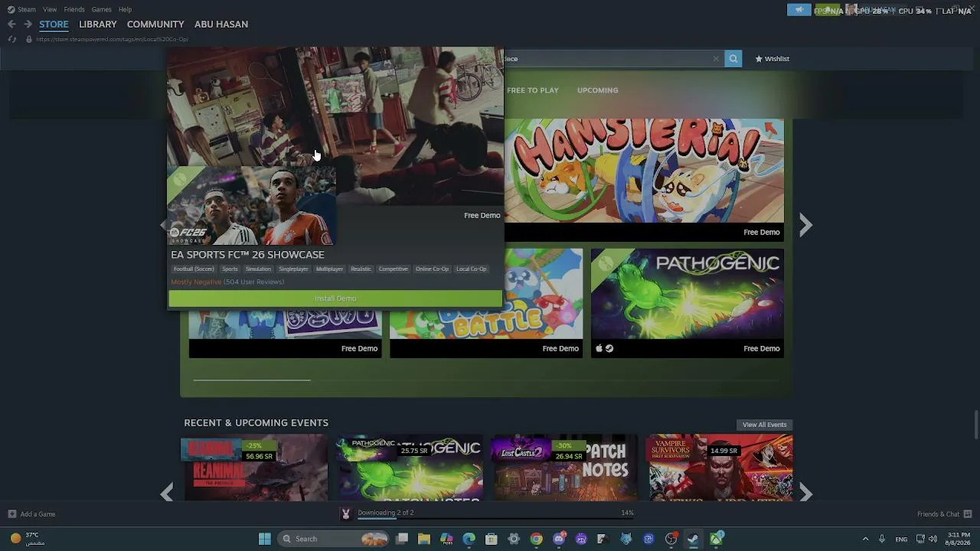Switch to the STORE tab
980x551 pixels.
coord(54,24)
